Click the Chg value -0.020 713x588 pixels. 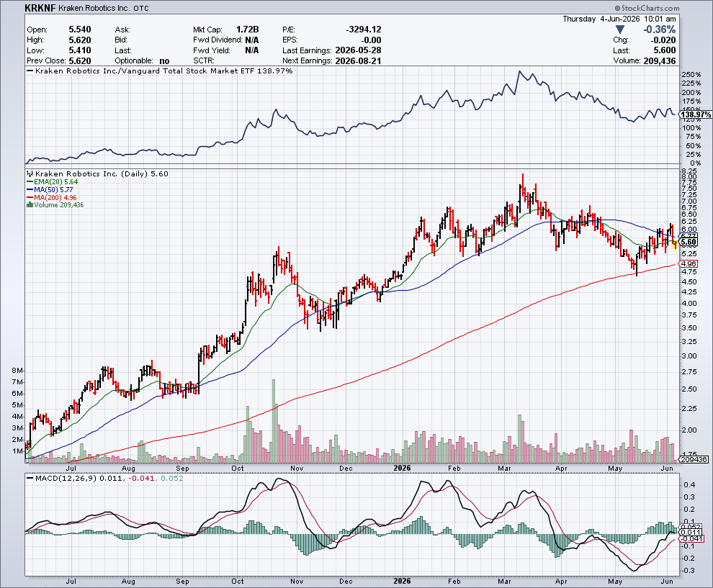pos(663,40)
